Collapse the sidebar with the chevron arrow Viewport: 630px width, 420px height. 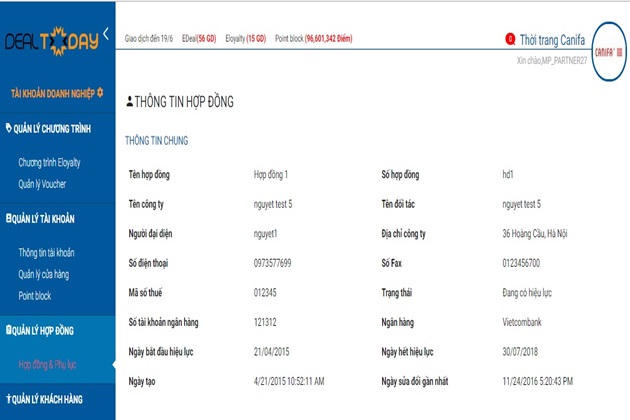(106, 34)
